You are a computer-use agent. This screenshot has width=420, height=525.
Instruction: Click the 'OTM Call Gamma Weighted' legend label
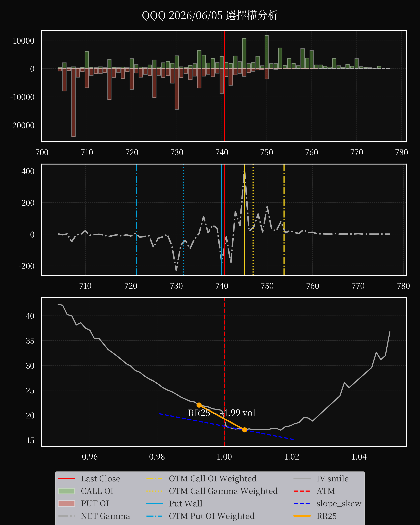pyautogui.click(x=223, y=491)
